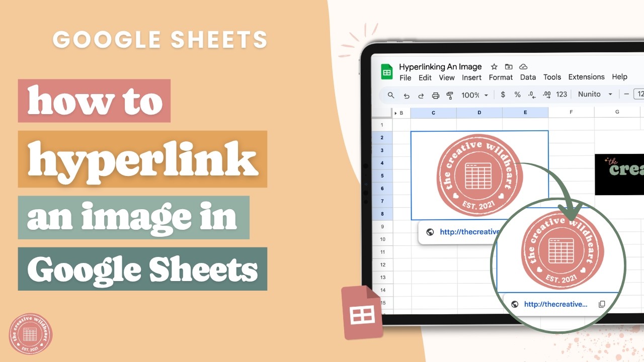Open the Nunito font dropdown

coord(595,94)
